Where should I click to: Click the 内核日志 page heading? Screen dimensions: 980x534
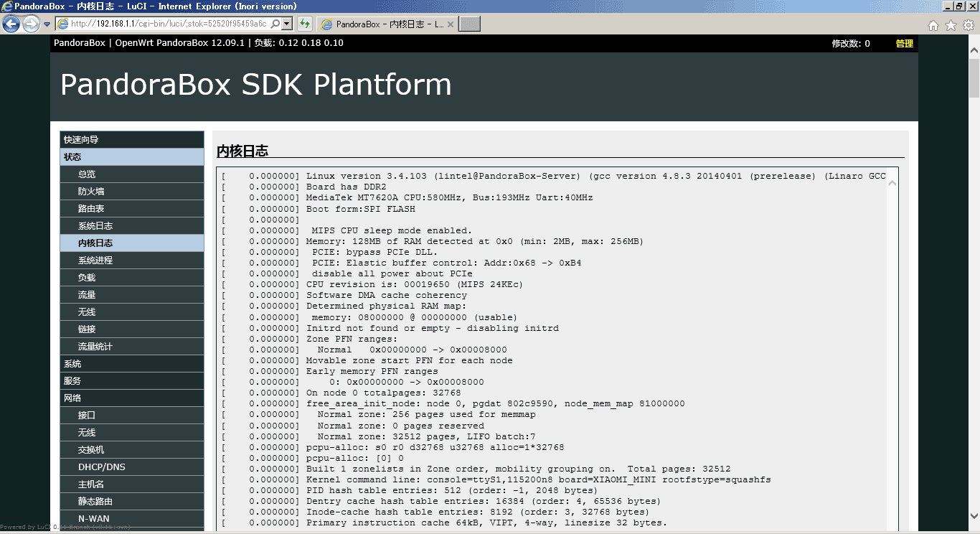pyautogui.click(x=242, y=151)
